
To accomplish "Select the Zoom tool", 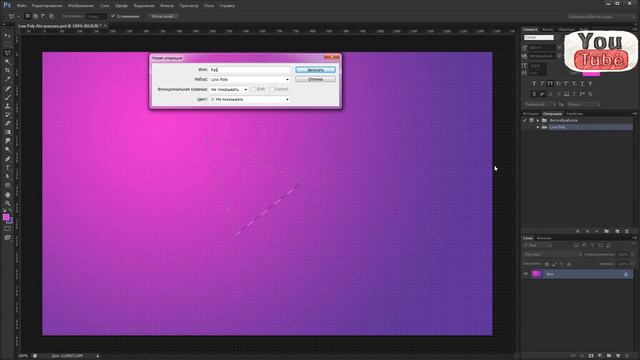I will [8, 203].
